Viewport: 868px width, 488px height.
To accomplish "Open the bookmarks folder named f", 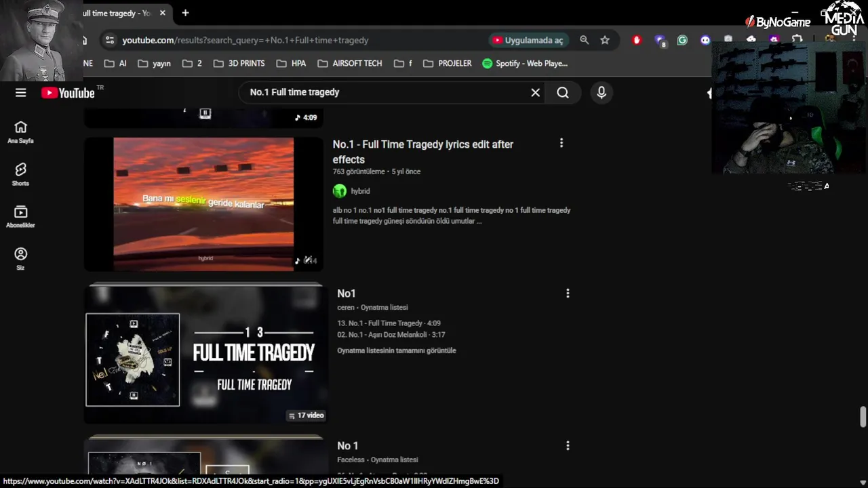I will click(x=402, y=63).
